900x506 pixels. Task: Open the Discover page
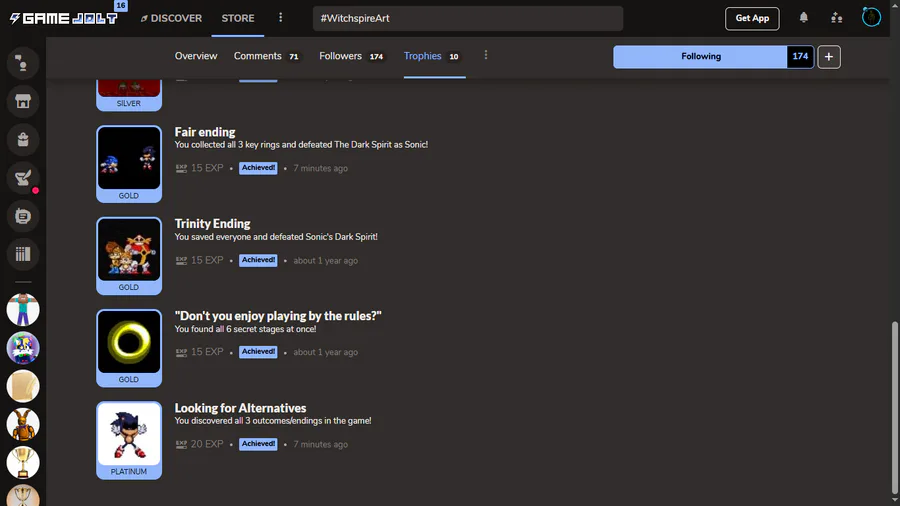click(171, 18)
